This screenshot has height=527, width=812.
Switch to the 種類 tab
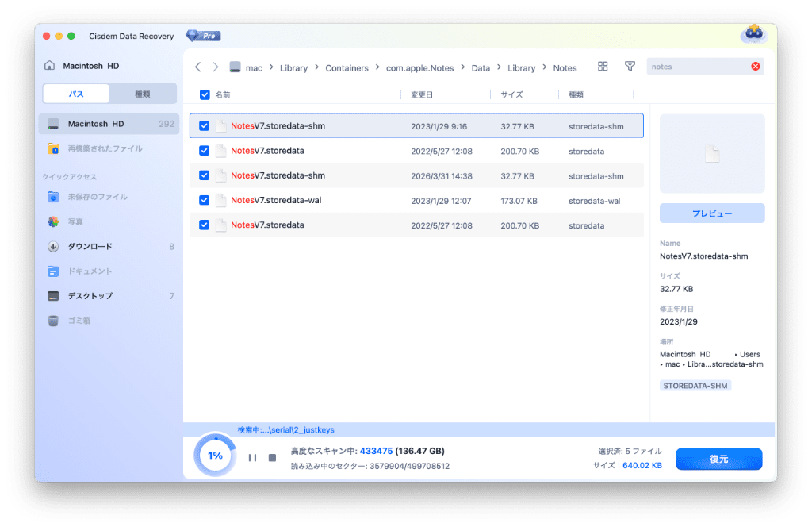click(x=143, y=94)
